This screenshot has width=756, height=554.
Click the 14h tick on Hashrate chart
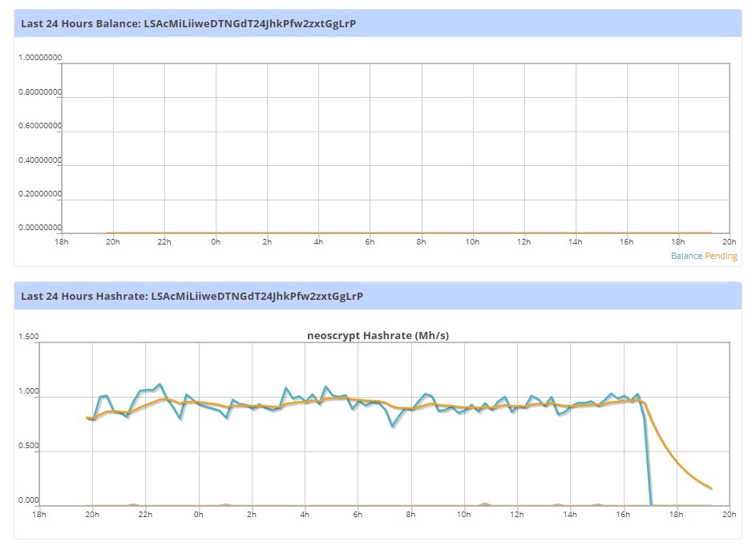(570, 515)
